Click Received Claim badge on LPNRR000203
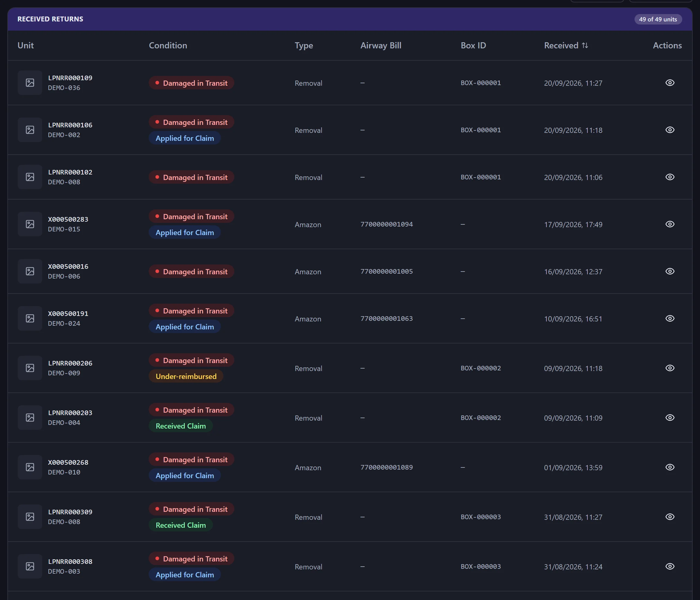700x600 pixels. (x=181, y=426)
